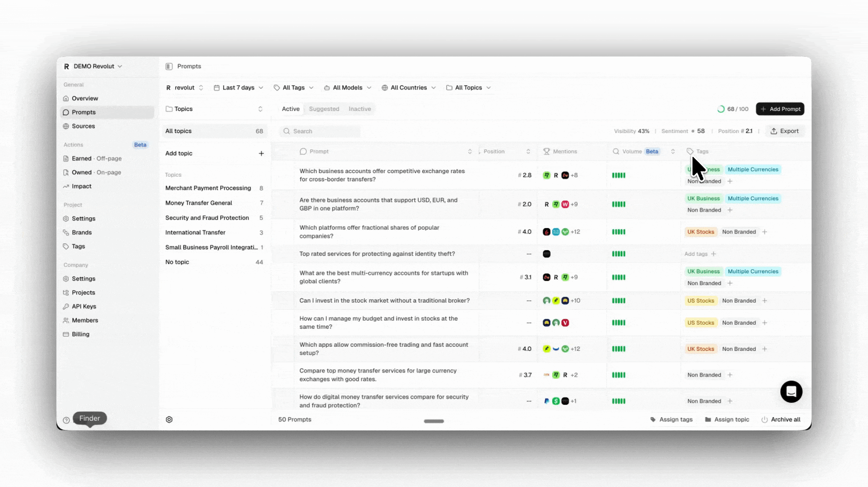The width and height of the screenshot is (868, 487).
Task: Open Sources in the sidebar
Action: tap(83, 126)
